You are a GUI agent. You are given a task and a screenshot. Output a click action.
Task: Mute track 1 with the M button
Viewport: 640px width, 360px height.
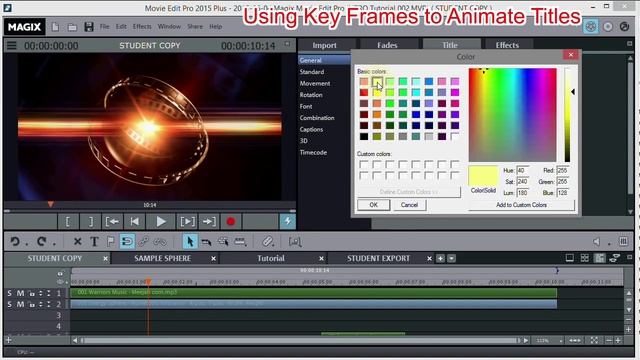pyautogui.click(x=20, y=293)
